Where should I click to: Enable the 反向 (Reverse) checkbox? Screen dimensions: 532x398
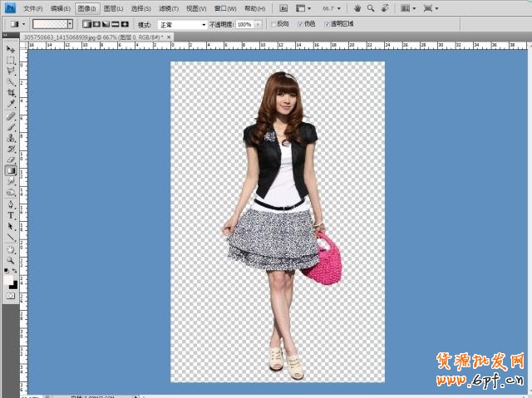[x=274, y=24]
